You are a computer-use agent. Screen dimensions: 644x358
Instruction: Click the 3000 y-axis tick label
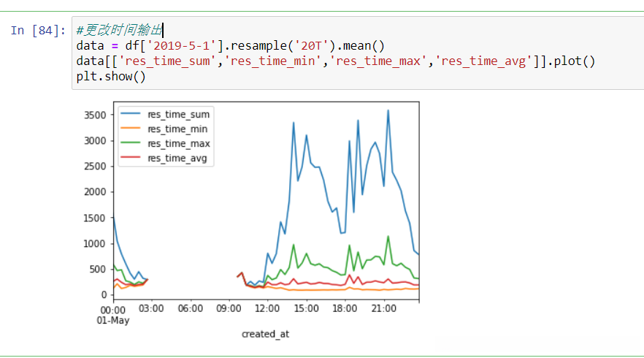point(95,140)
